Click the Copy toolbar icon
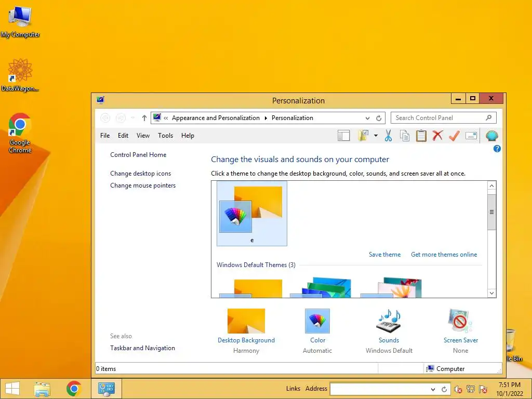The image size is (532, 399). click(404, 136)
